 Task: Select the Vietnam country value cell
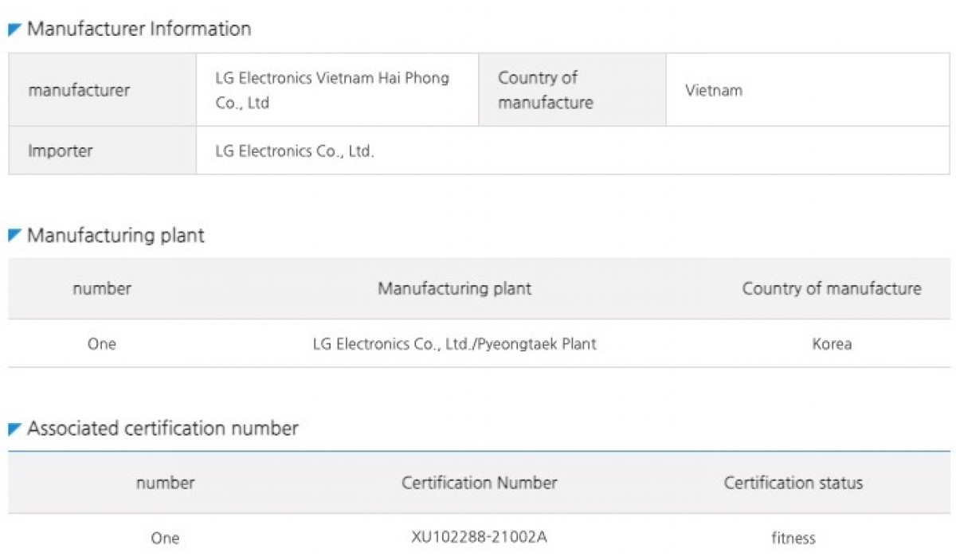[x=714, y=91]
